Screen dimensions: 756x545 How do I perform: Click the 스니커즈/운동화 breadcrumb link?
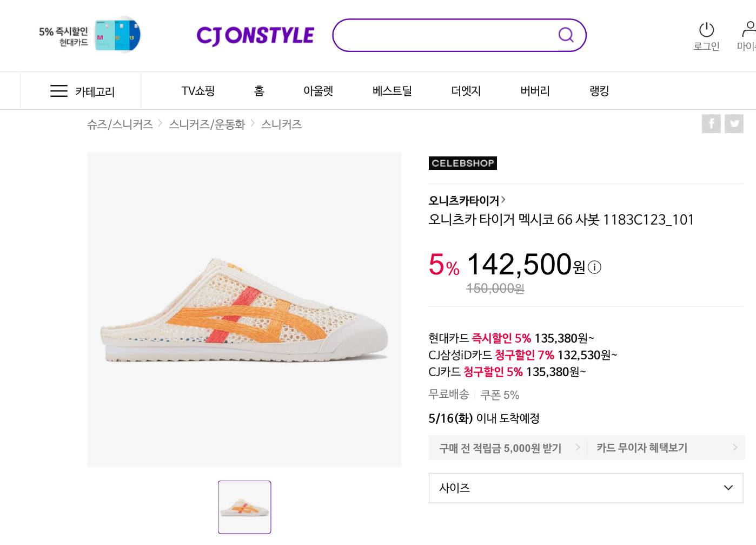click(207, 124)
